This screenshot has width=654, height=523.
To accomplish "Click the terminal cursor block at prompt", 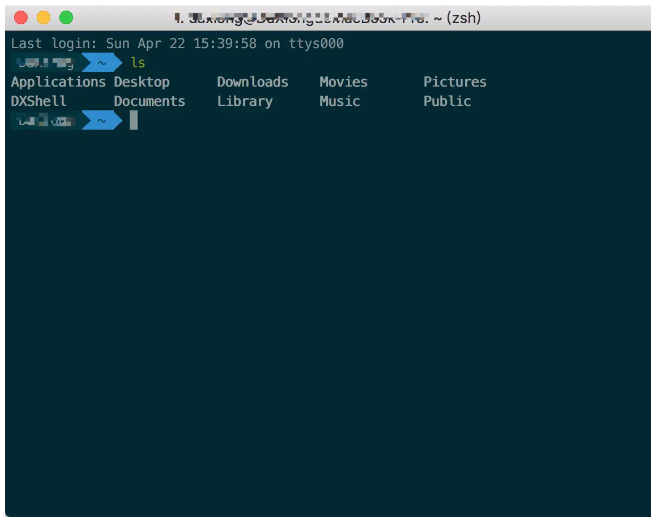I will coord(133,121).
